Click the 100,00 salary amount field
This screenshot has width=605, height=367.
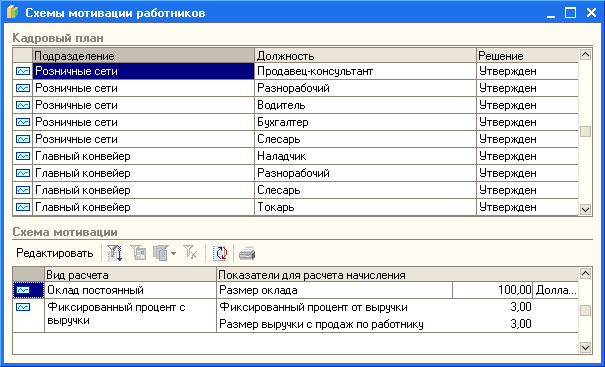click(492, 290)
